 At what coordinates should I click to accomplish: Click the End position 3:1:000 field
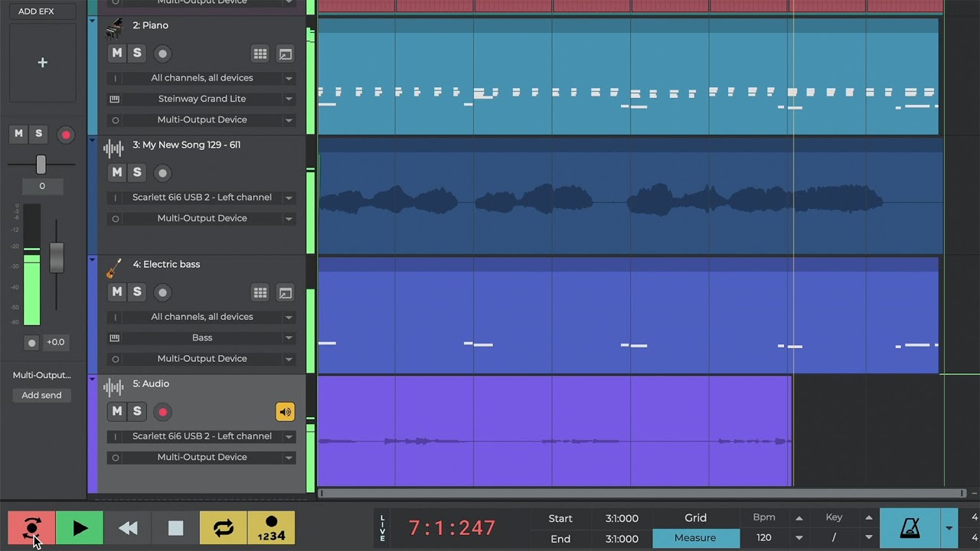tap(622, 539)
